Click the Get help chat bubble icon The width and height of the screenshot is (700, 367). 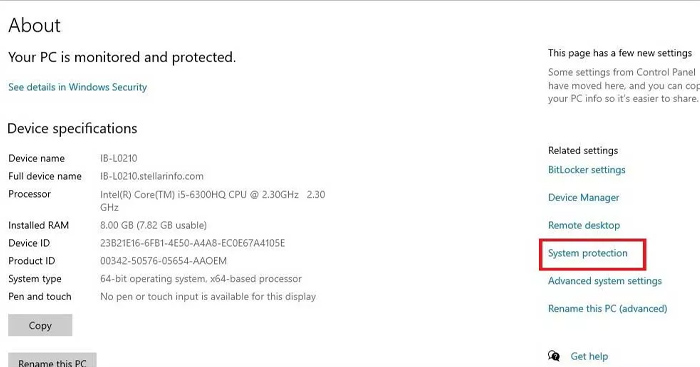click(x=554, y=356)
